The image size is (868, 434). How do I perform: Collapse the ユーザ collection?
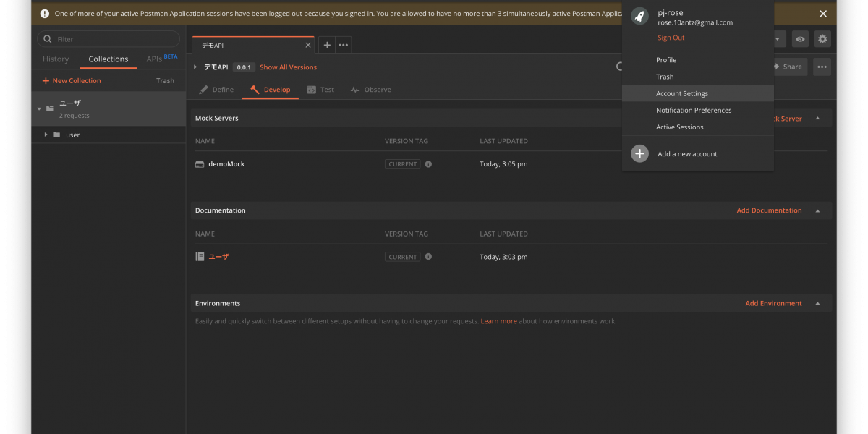point(39,109)
